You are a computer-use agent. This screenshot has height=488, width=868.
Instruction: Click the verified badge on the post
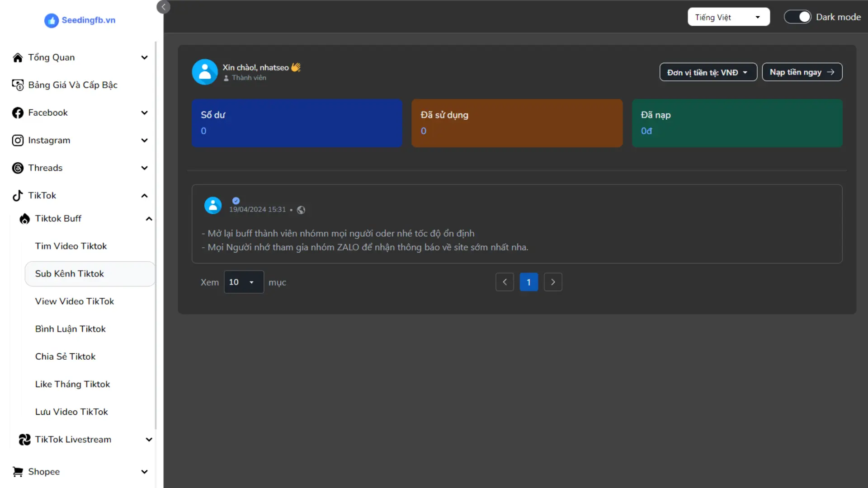click(236, 201)
